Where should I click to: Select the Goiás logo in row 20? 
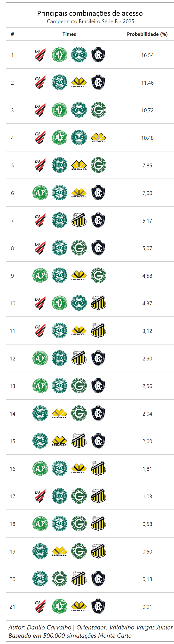(60, 579)
